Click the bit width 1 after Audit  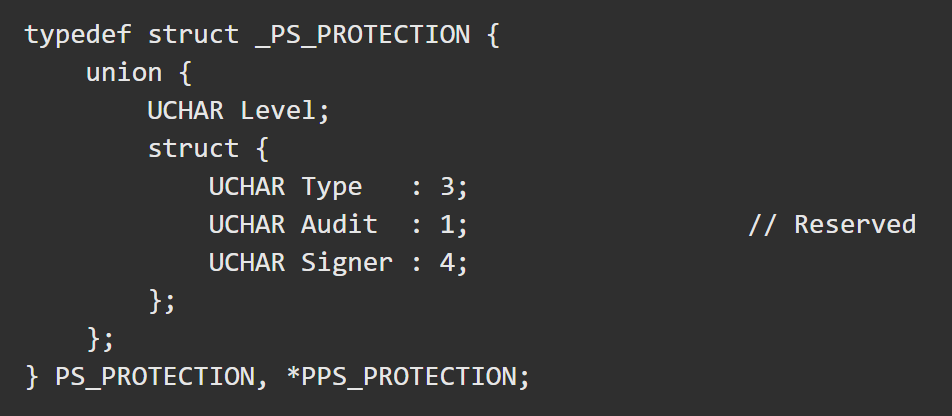tap(447, 225)
